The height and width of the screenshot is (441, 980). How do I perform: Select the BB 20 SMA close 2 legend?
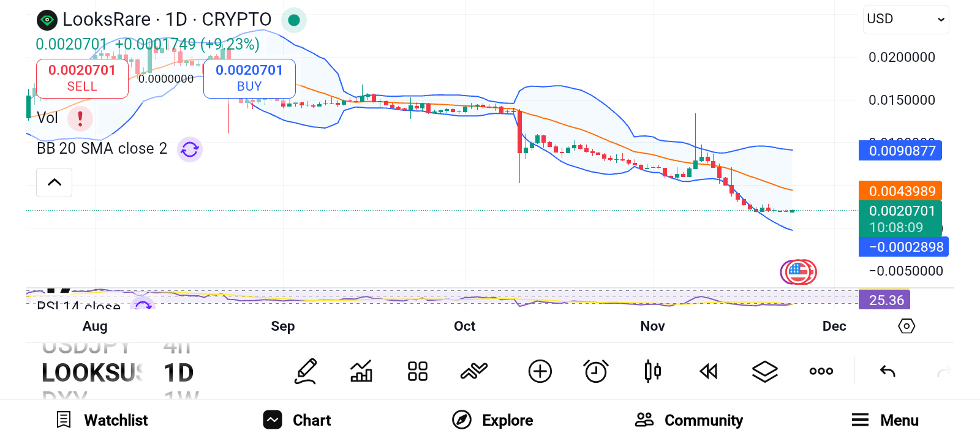point(102,149)
